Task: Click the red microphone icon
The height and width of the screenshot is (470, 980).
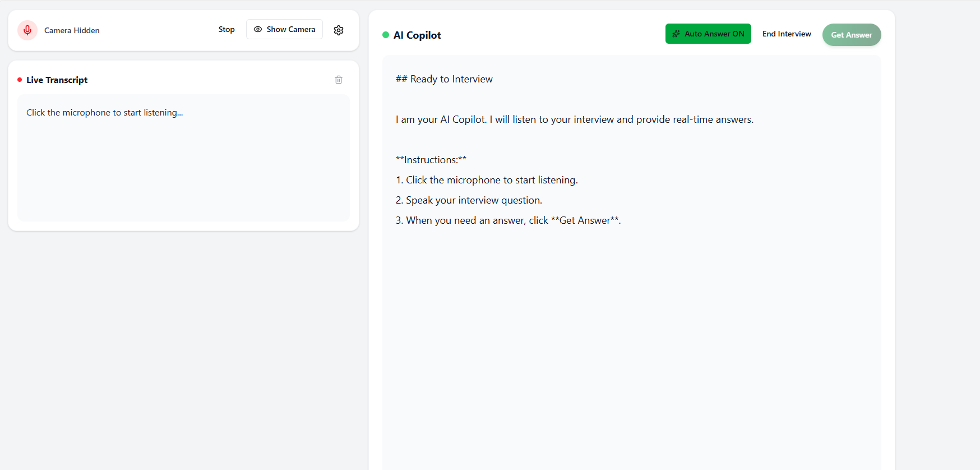Action: pos(27,30)
